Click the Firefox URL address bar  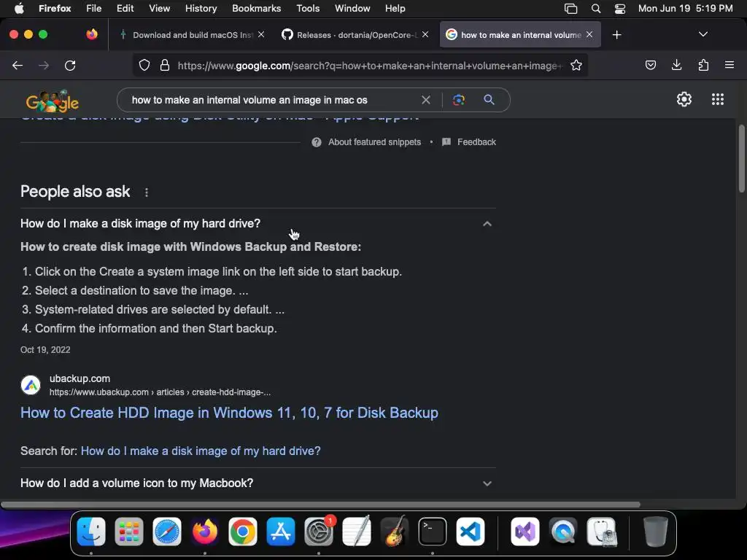coord(370,65)
